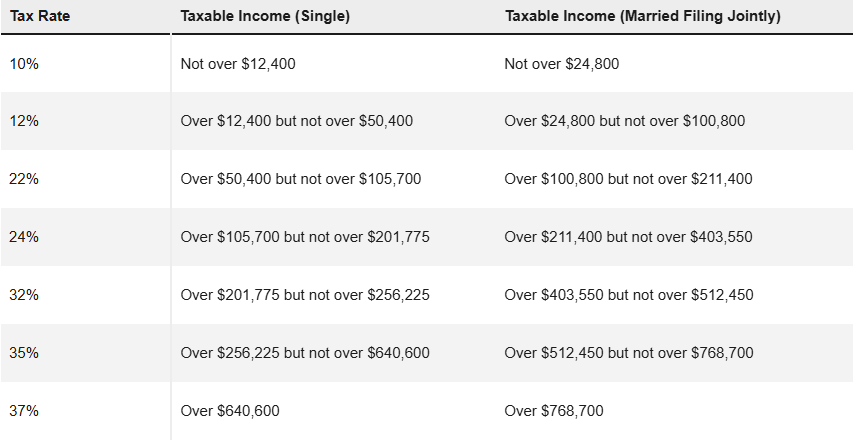The width and height of the screenshot is (854, 441).
Task: Click the Married Filing Jointly column header
Action: coord(643,17)
